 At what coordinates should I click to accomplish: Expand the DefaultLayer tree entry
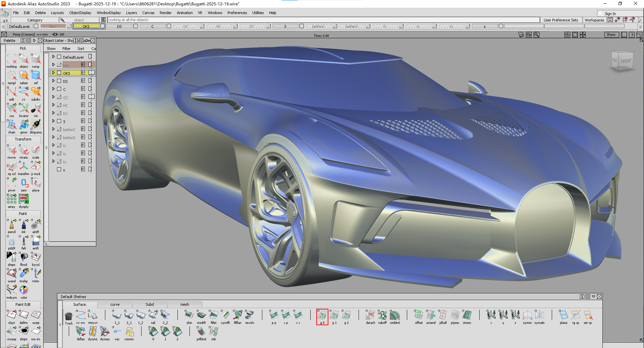53,56
